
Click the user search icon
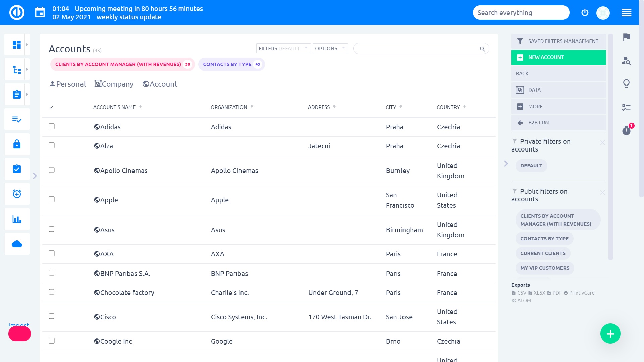(626, 61)
